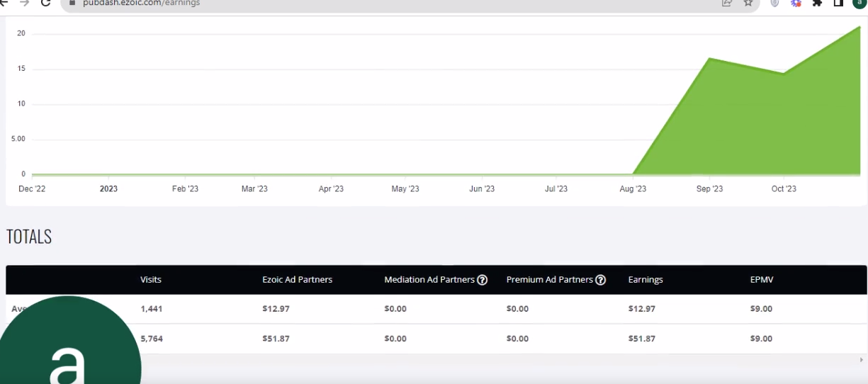
Task: Click the help icon beside Premium Ad Partners
Action: pyautogui.click(x=601, y=280)
